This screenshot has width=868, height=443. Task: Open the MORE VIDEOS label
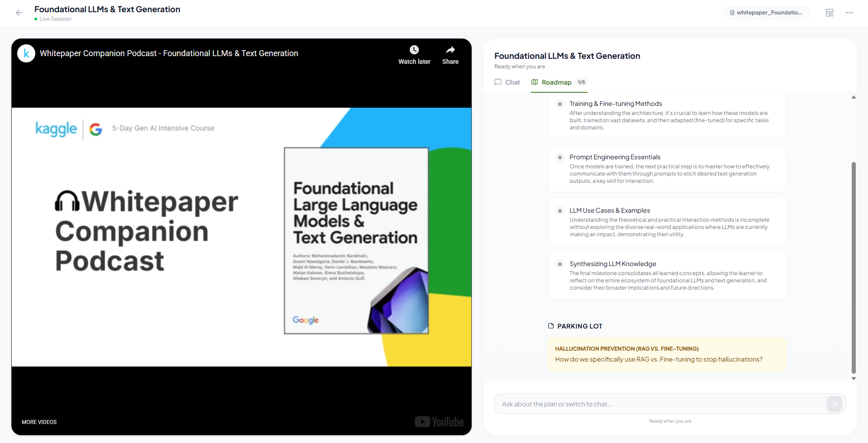[39, 422]
